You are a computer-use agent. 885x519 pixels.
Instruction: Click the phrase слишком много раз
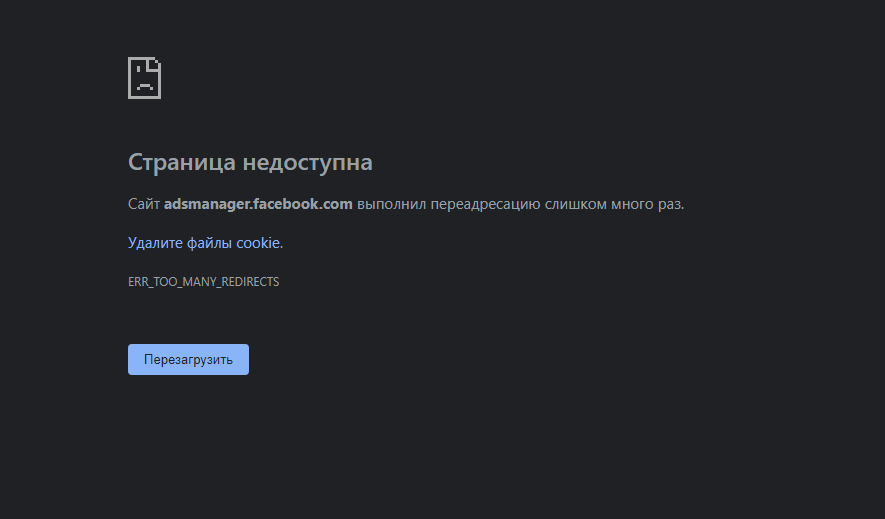coord(614,204)
